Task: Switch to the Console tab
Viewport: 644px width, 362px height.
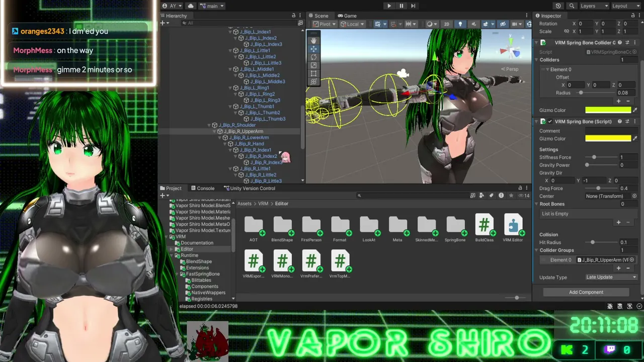Action: click(202, 188)
